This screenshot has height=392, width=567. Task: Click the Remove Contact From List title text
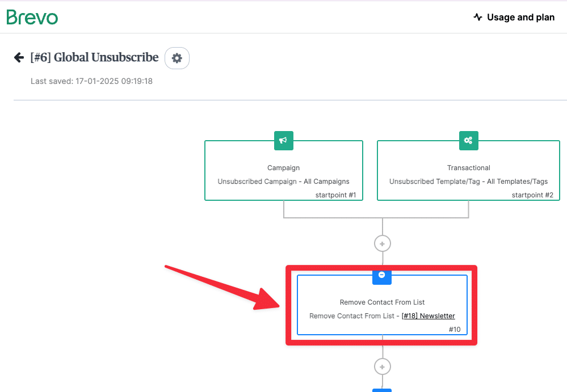pos(382,302)
